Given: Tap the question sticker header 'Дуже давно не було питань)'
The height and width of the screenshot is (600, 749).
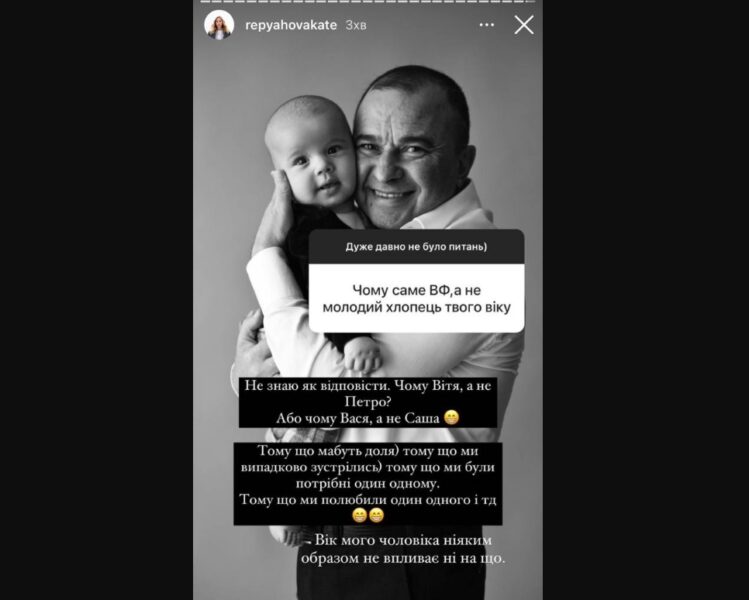Looking at the screenshot, I should (417, 247).
